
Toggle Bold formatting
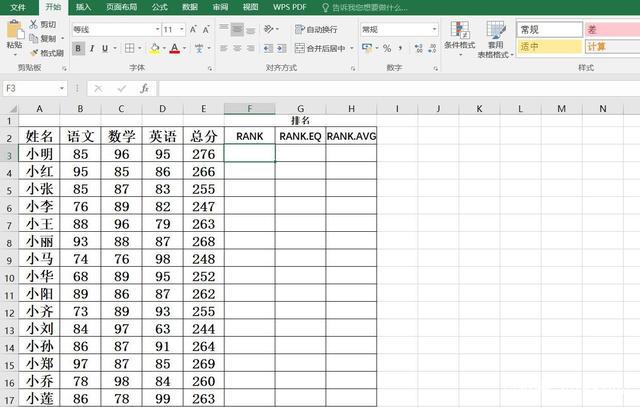[78, 49]
